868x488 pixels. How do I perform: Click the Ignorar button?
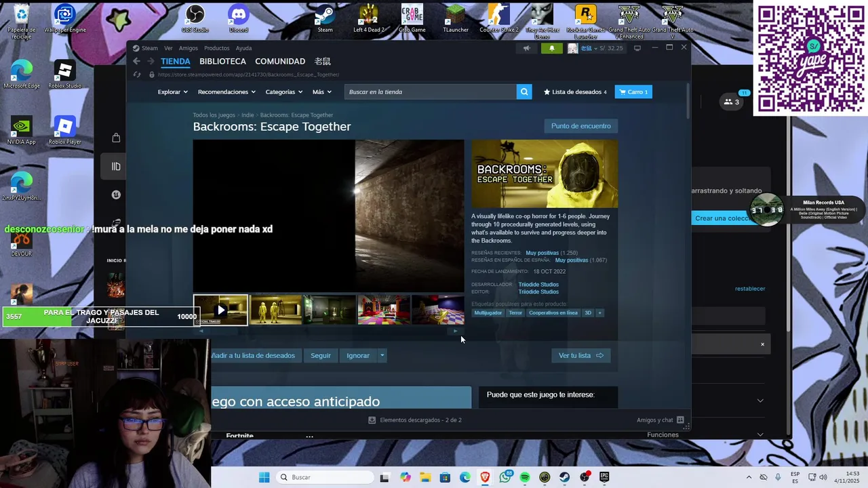coord(358,355)
